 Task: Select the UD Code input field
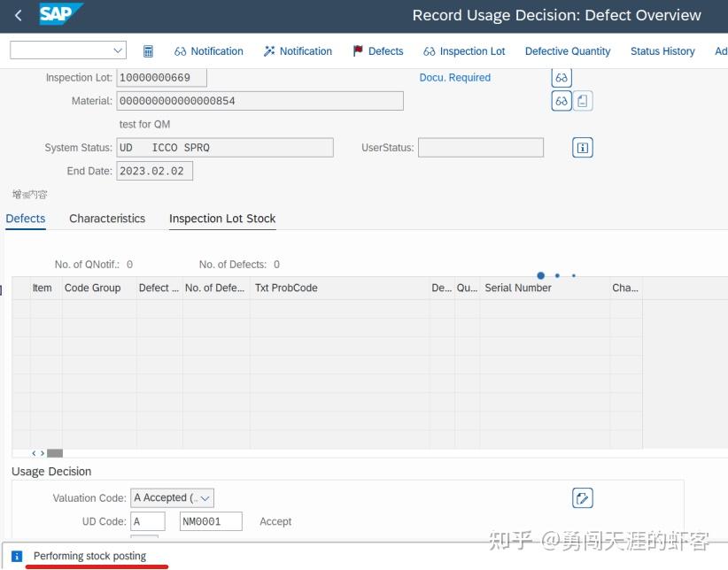pyautogui.click(x=147, y=521)
